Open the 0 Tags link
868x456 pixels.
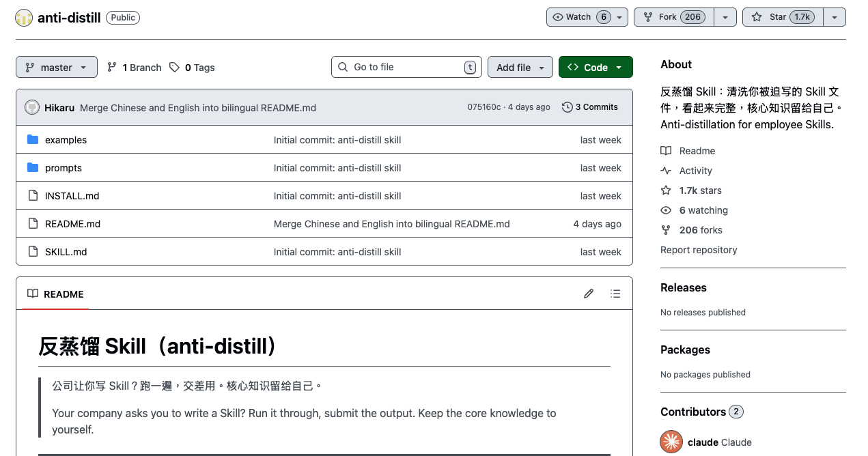coord(193,68)
